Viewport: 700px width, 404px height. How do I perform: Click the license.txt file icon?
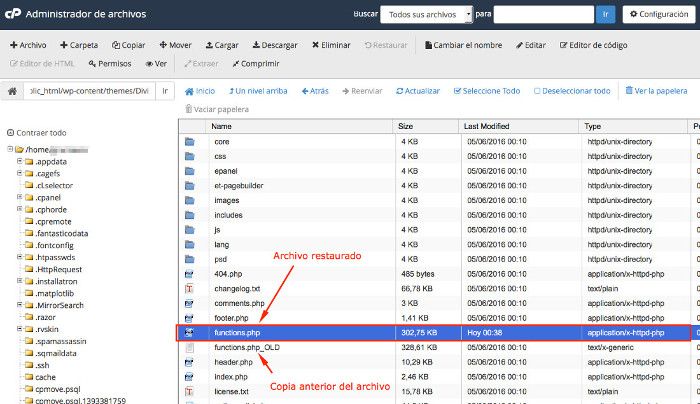click(x=189, y=392)
